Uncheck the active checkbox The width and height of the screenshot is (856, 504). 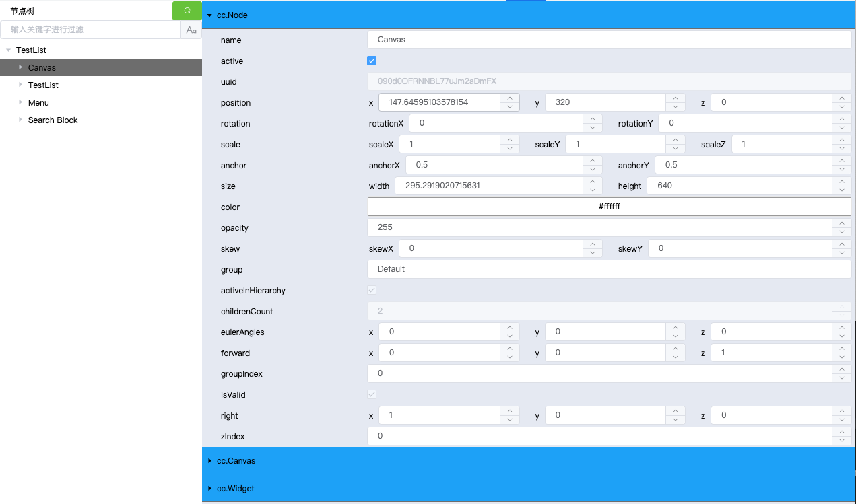pyautogui.click(x=372, y=61)
